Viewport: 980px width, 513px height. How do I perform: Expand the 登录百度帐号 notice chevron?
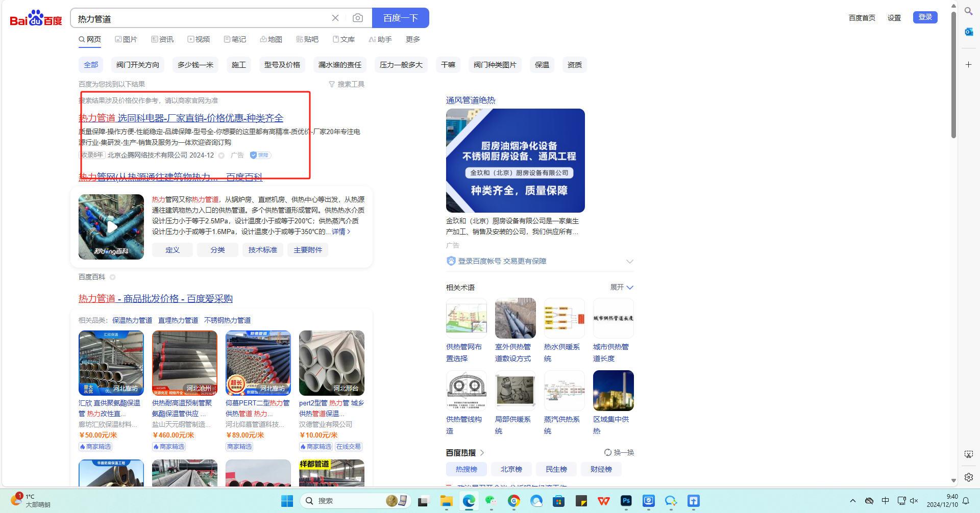pyautogui.click(x=630, y=261)
